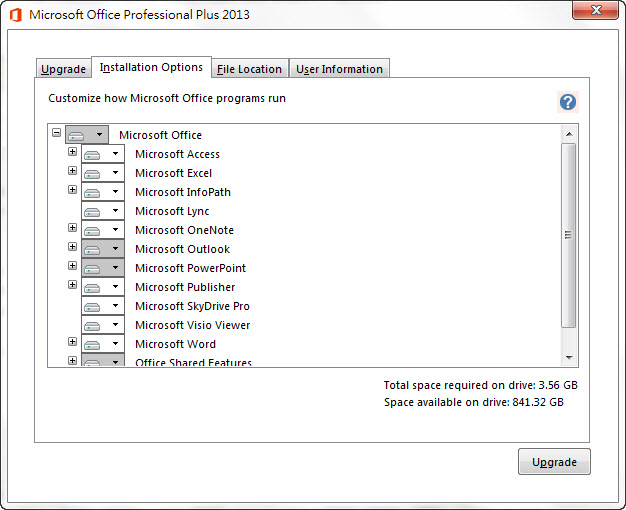The width and height of the screenshot is (626, 510).
Task: Click the Upgrade button at bottom right
Action: click(x=554, y=462)
